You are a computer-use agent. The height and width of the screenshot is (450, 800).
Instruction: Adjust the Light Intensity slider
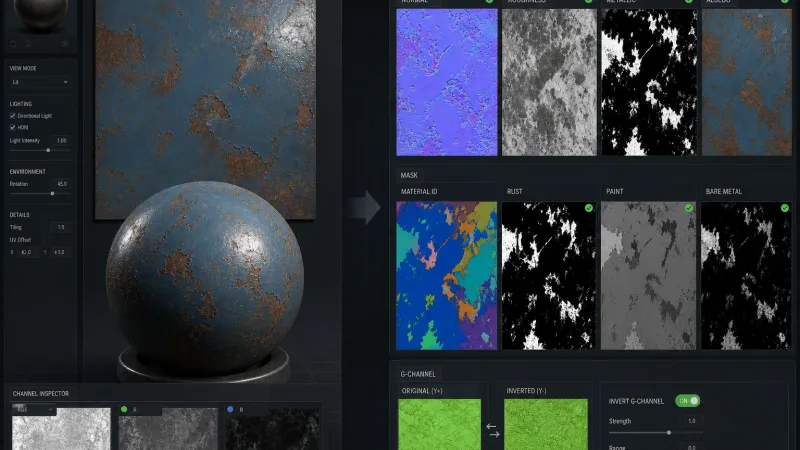41,150
